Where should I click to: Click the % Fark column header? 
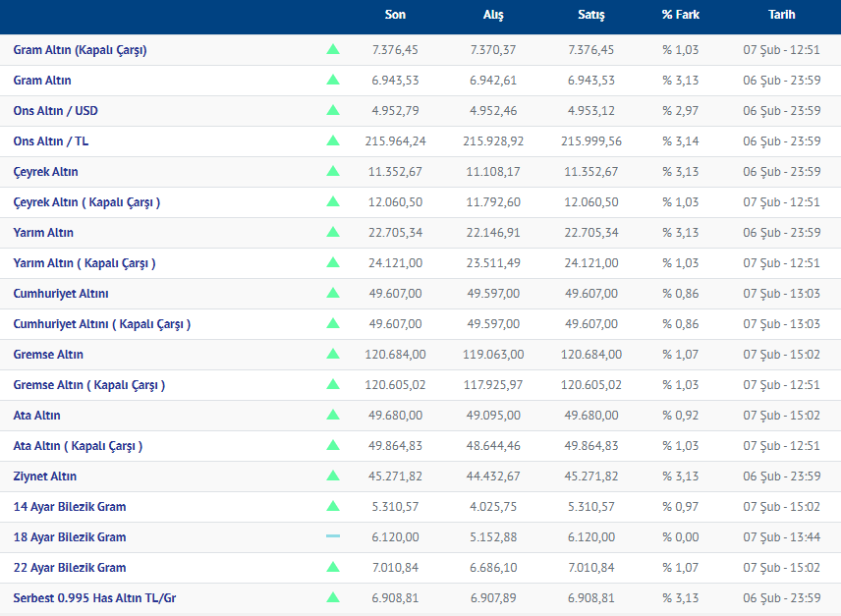tap(681, 16)
